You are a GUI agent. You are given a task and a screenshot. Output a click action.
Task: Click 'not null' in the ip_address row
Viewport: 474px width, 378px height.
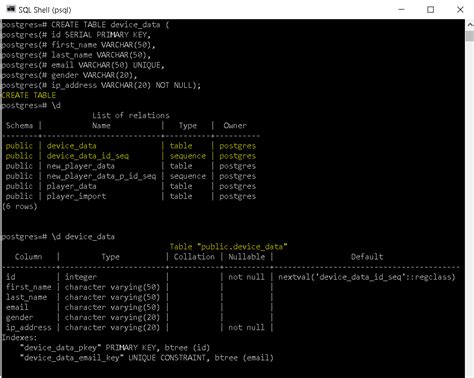click(x=246, y=327)
